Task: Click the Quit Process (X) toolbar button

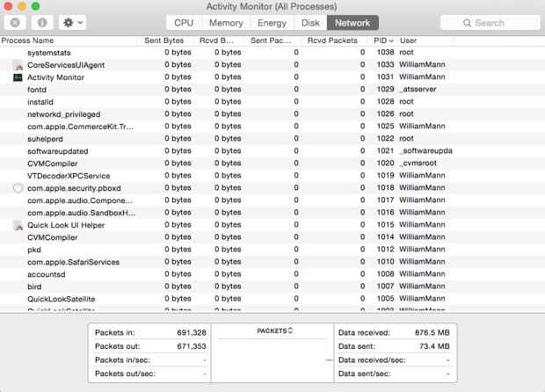Action: click(x=15, y=23)
